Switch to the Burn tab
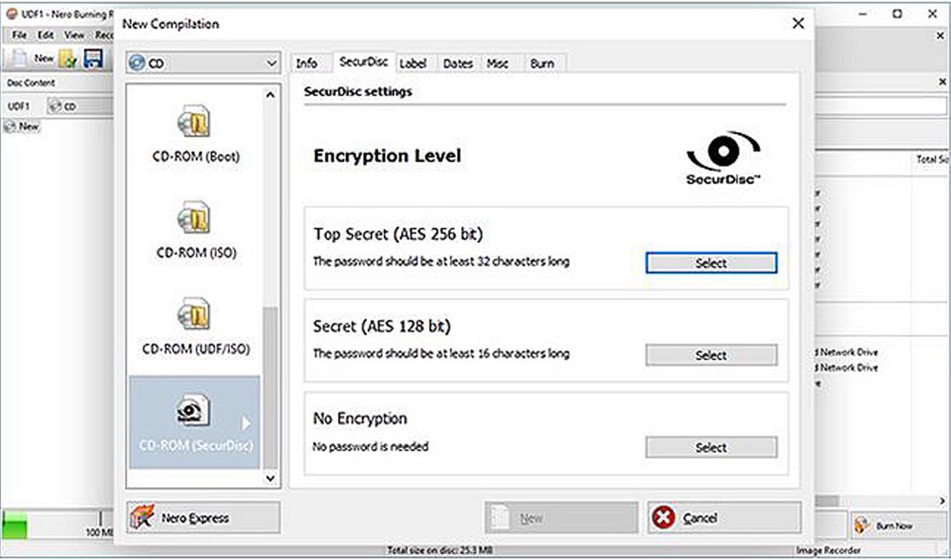951x560 pixels. [542, 64]
